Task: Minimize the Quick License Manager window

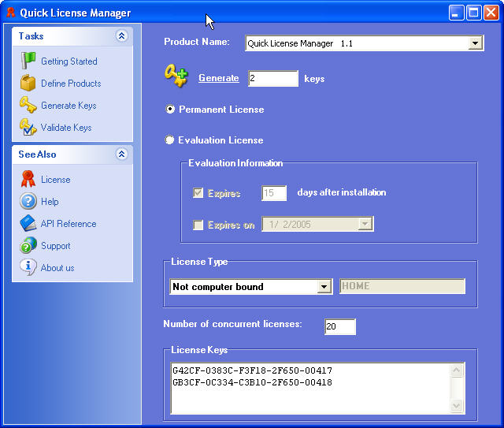Action: [456, 13]
